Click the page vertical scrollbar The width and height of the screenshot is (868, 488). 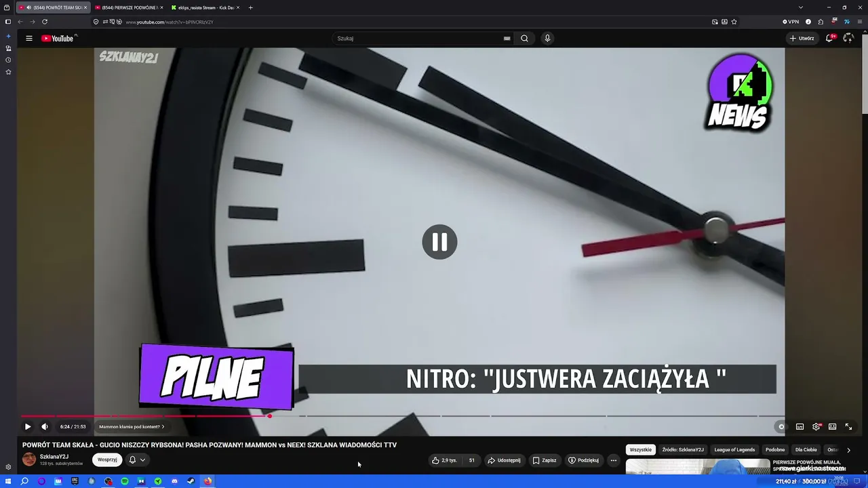pyautogui.click(x=865, y=73)
